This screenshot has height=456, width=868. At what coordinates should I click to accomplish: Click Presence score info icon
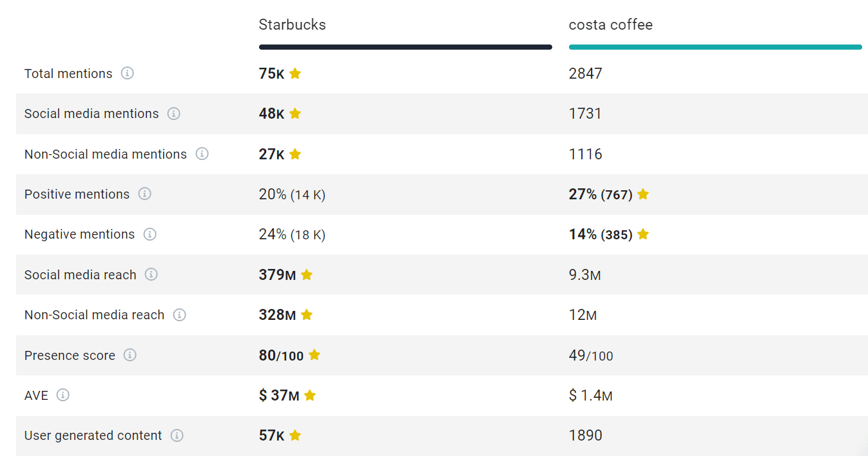click(130, 355)
